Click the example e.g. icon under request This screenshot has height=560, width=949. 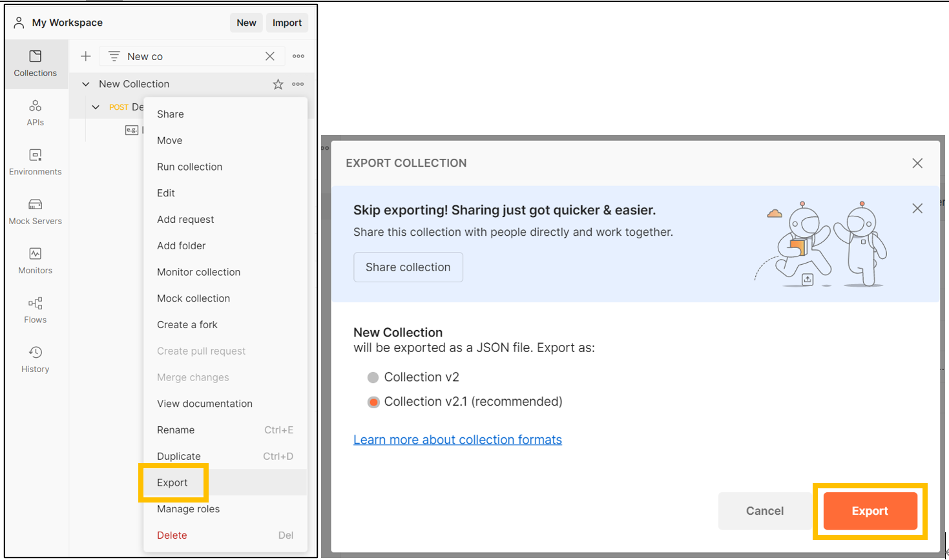point(132,130)
